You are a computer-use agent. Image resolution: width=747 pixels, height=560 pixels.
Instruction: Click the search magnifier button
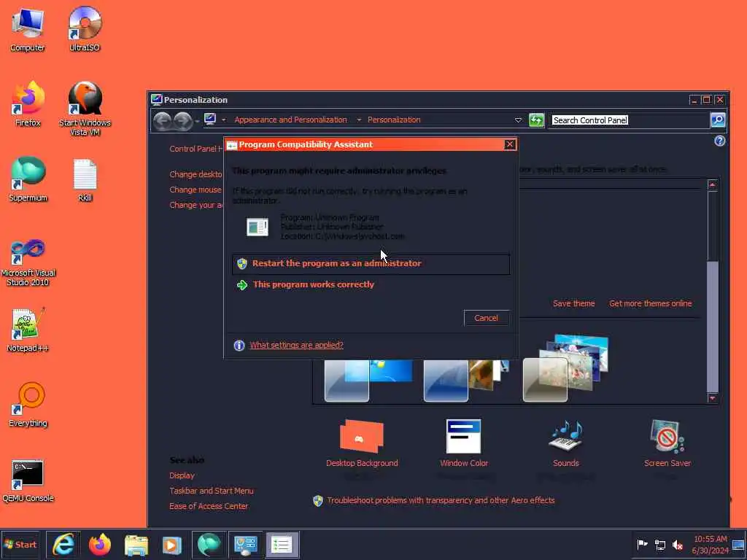point(718,120)
